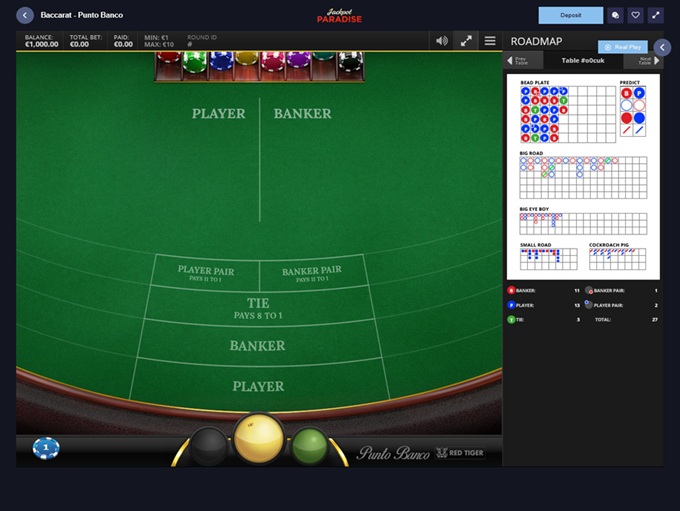This screenshot has width=680, height=511.
Task: Toggle the Banker predict button
Action: tap(626, 93)
